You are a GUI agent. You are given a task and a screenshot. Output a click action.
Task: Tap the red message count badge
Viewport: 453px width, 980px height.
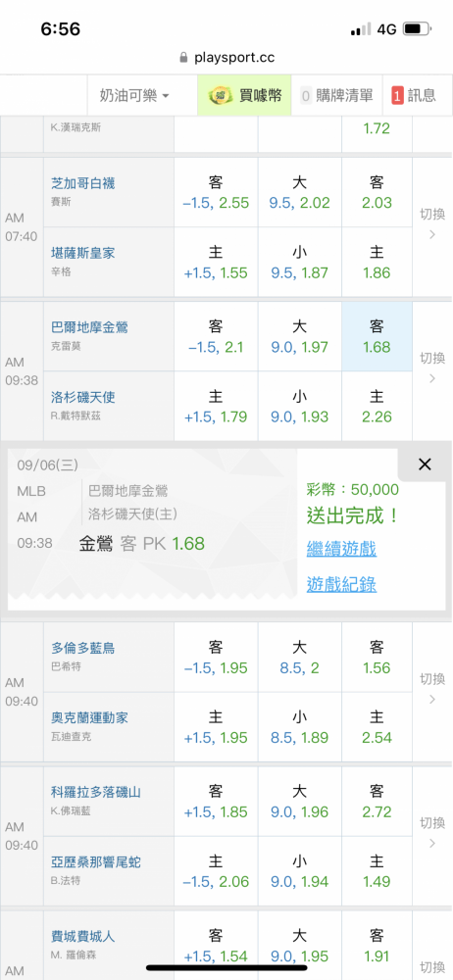[397, 96]
